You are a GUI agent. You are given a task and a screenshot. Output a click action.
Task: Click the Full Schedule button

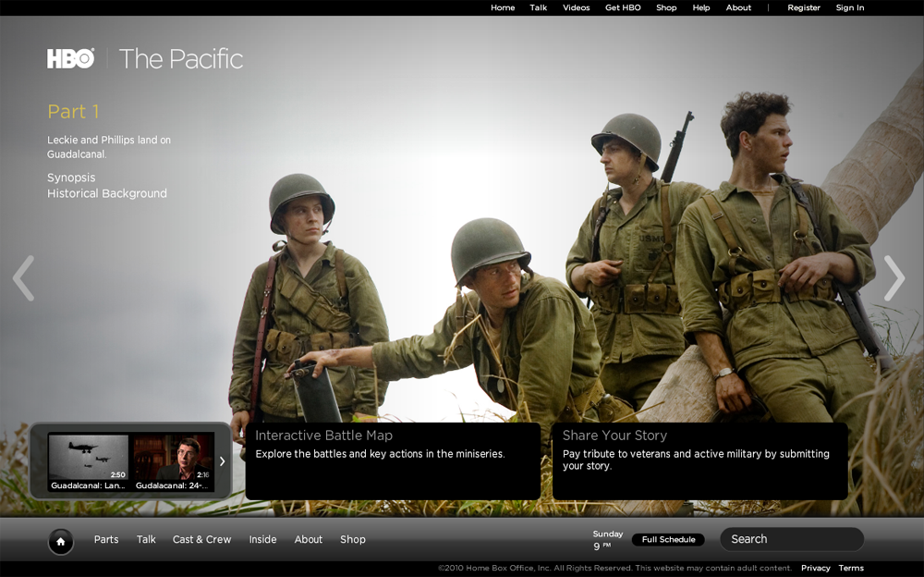point(668,539)
